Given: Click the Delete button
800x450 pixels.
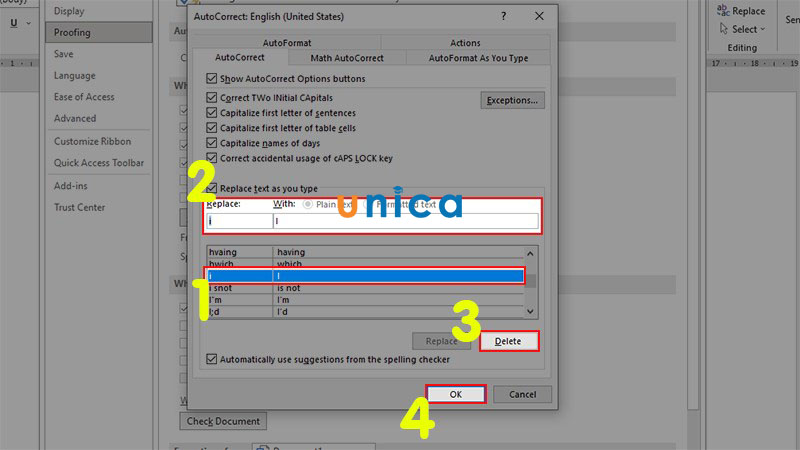Looking at the screenshot, I should [509, 341].
